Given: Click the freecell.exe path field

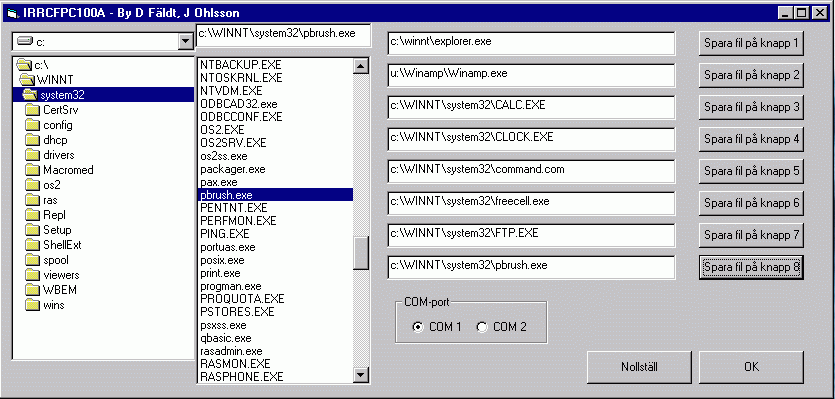Looking at the screenshot, I should (x=531, y=203).
